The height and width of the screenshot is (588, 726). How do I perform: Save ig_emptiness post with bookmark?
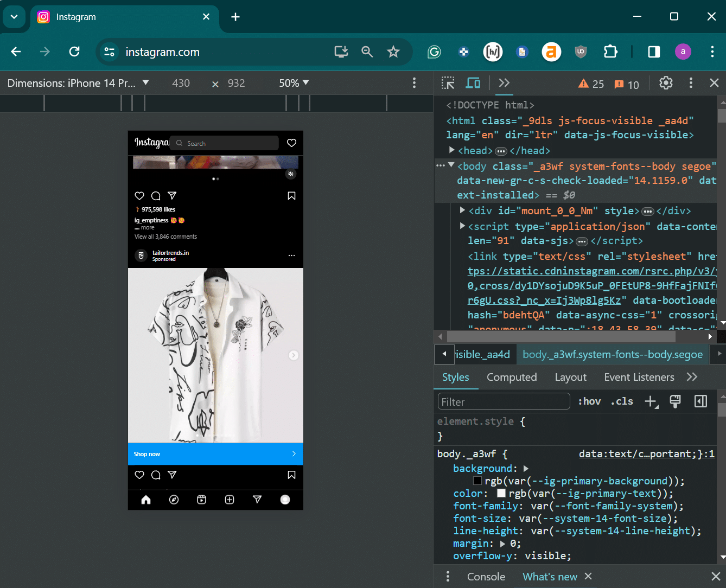click(291, 196)
